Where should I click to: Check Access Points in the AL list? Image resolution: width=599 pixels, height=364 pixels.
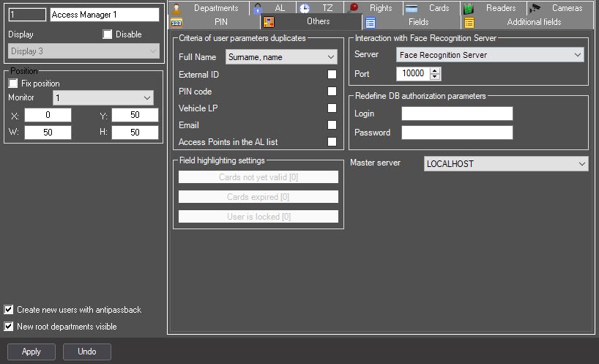tap(332, 141)
